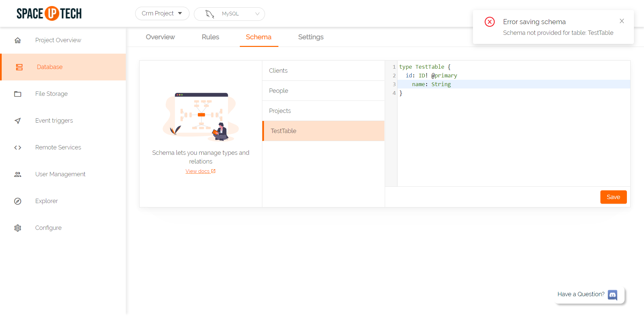This screenshot has width=644, height=316.
Task: Activate the Clients table selection
Action: click(x=278, y=70)
